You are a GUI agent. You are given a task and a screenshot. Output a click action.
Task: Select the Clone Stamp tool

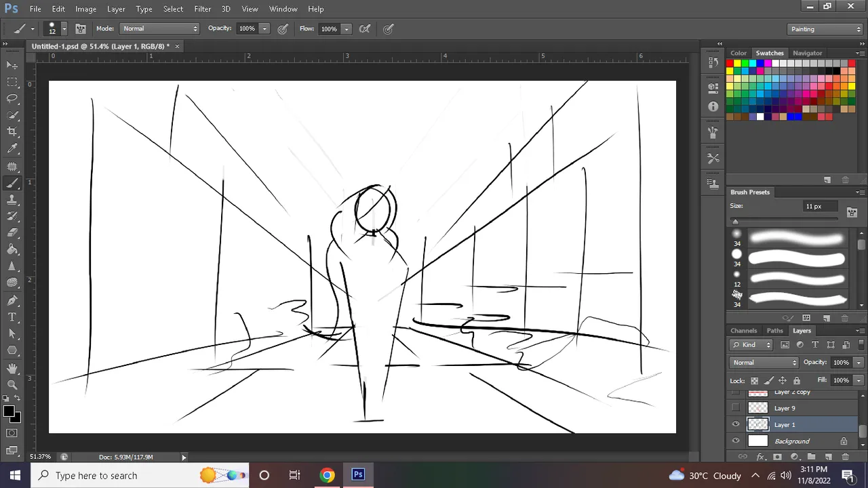coord(12,200)
